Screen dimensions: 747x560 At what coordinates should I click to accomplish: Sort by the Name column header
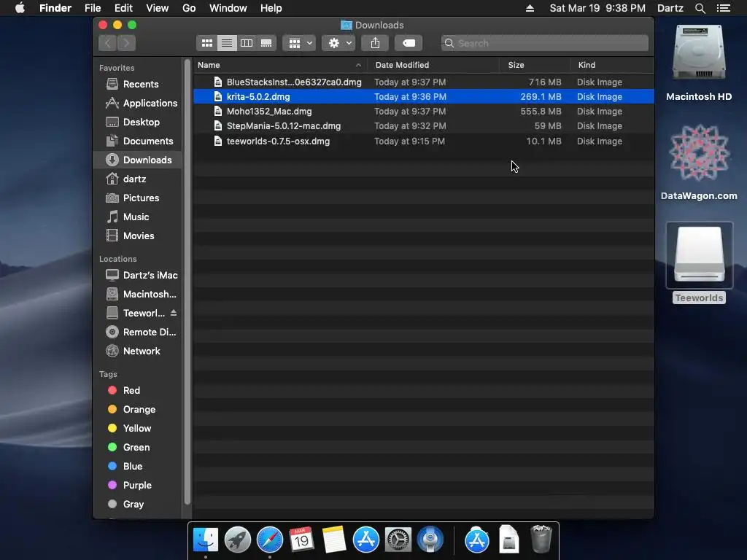click(x=280, y=65)
